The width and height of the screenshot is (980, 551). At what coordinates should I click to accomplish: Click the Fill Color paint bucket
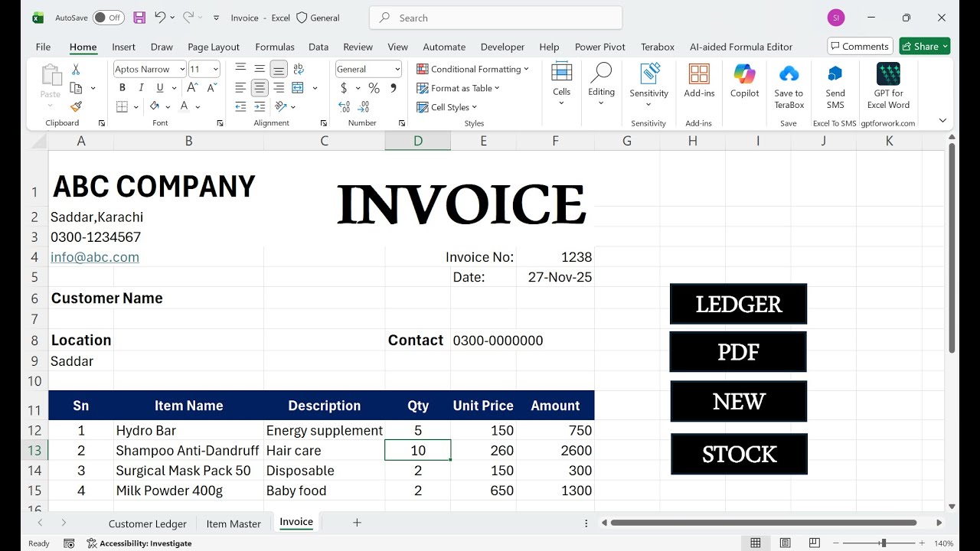click(155, 106)
